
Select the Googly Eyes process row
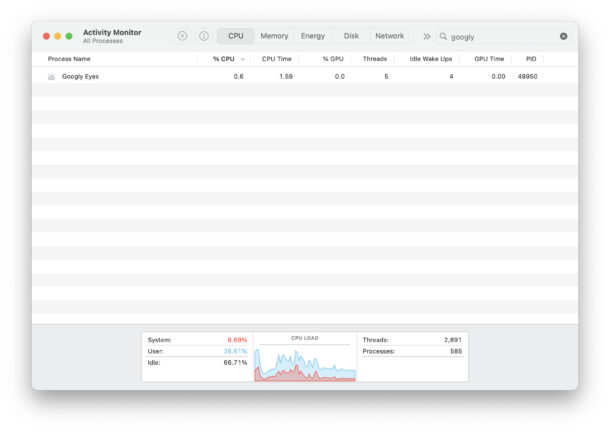tap(300, 76)
